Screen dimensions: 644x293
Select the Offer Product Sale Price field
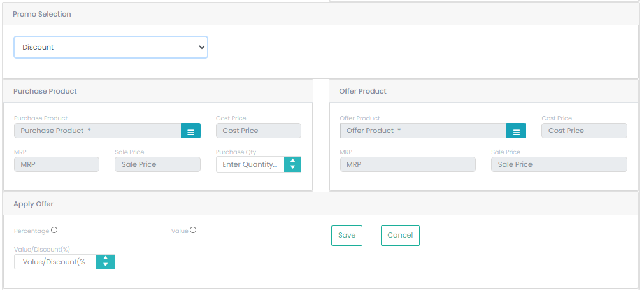pyautogui.click(x=559, y=164)
